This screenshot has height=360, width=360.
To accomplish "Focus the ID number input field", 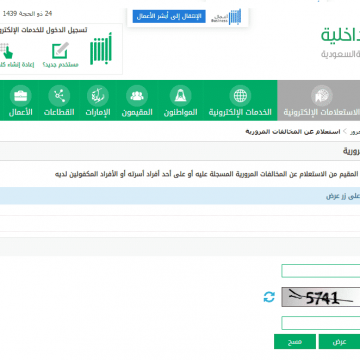I will pyautogui.click(x=321, y=271).
